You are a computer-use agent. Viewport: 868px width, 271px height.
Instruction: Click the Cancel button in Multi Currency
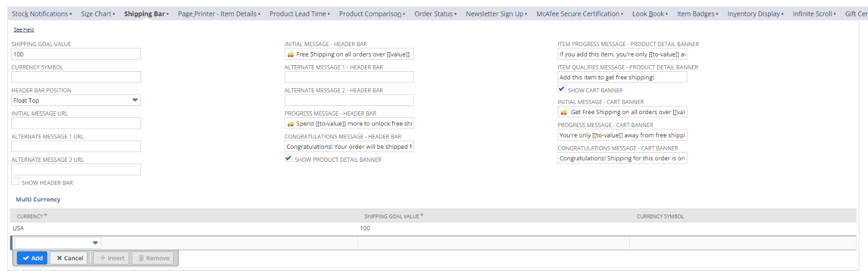coord(69,259)
